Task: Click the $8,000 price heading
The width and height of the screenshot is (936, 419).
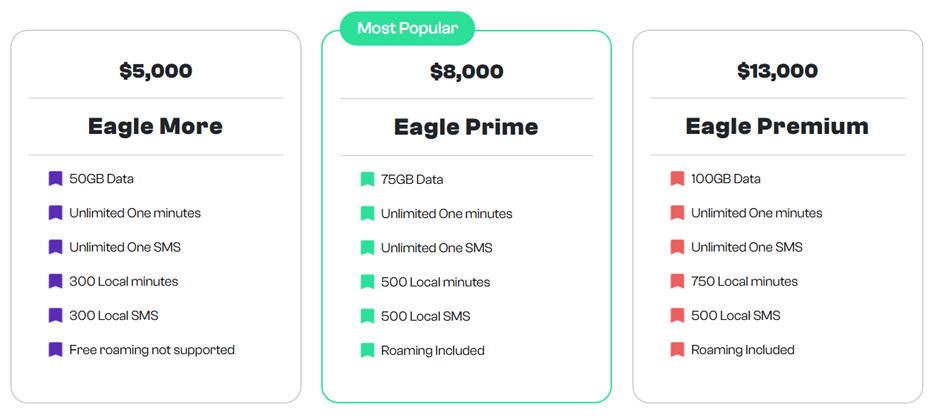Action: point(466,72)
